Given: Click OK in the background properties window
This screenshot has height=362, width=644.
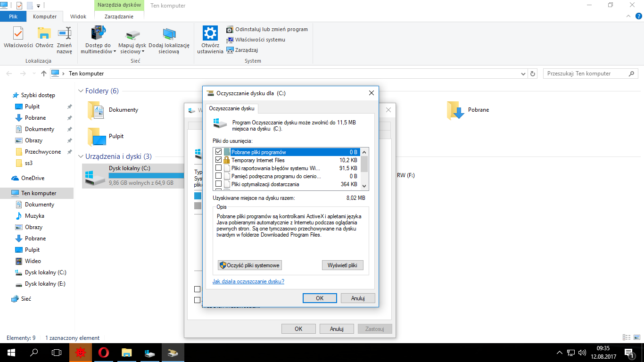Looking at the screenshot, I should tap(298, 329).
